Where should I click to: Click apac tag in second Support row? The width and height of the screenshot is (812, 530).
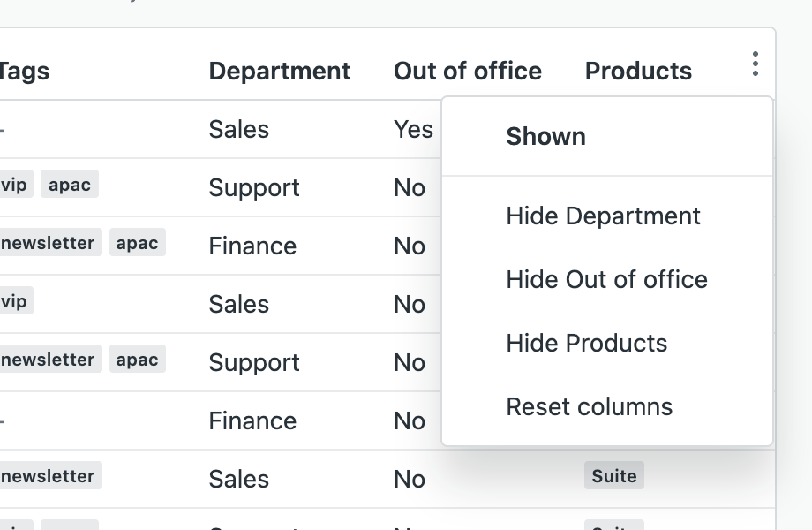pyautogui.click(x=137, y=359)
